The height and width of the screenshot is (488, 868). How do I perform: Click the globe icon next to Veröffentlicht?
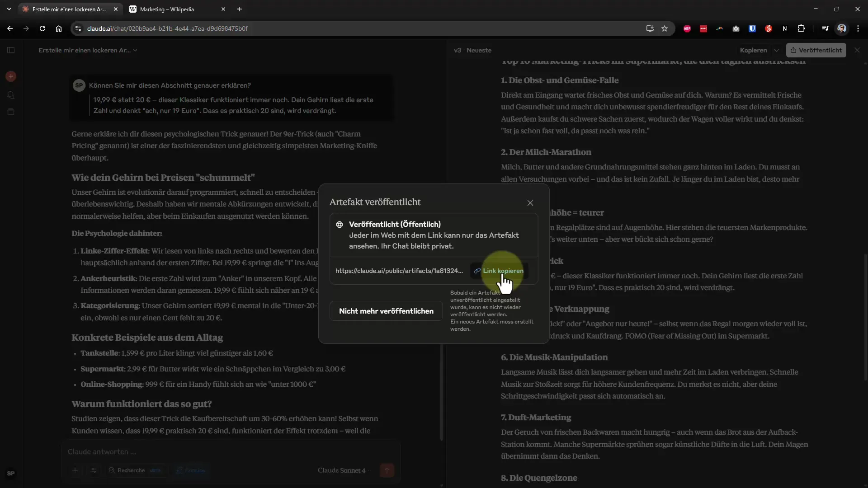[340, 225]
